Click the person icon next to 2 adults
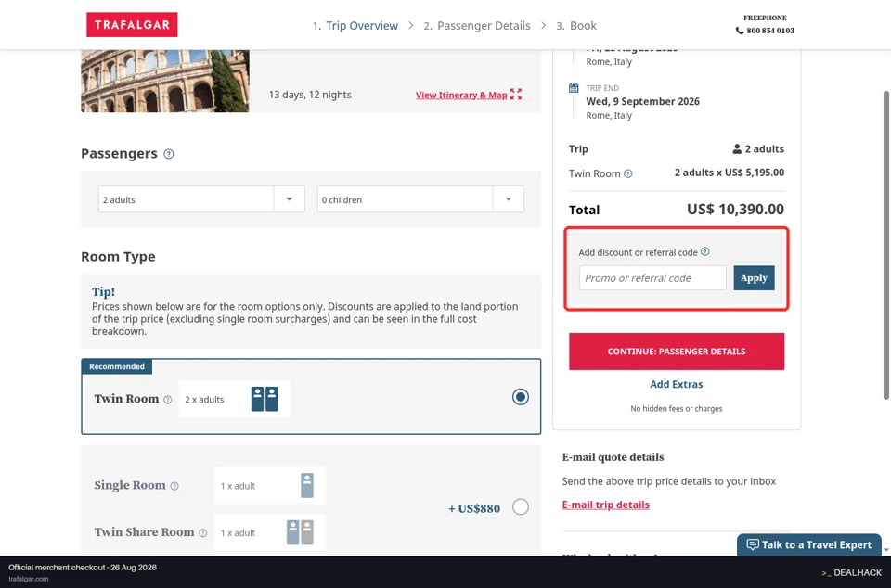This screenshot has width=891, height=588. (737, 149)
